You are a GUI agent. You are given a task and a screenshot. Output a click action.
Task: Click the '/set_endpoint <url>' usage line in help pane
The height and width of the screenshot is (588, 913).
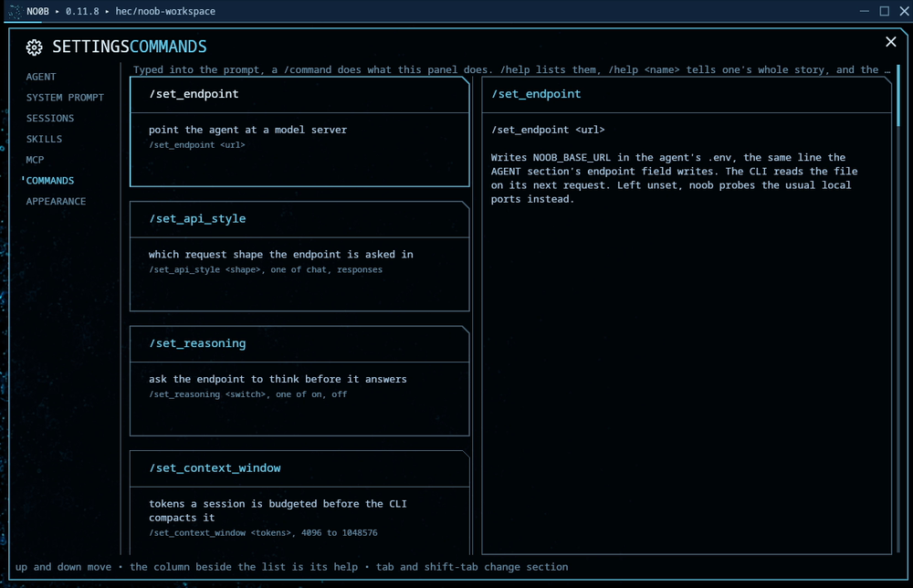pyautogui.click(x=548, y=130)
